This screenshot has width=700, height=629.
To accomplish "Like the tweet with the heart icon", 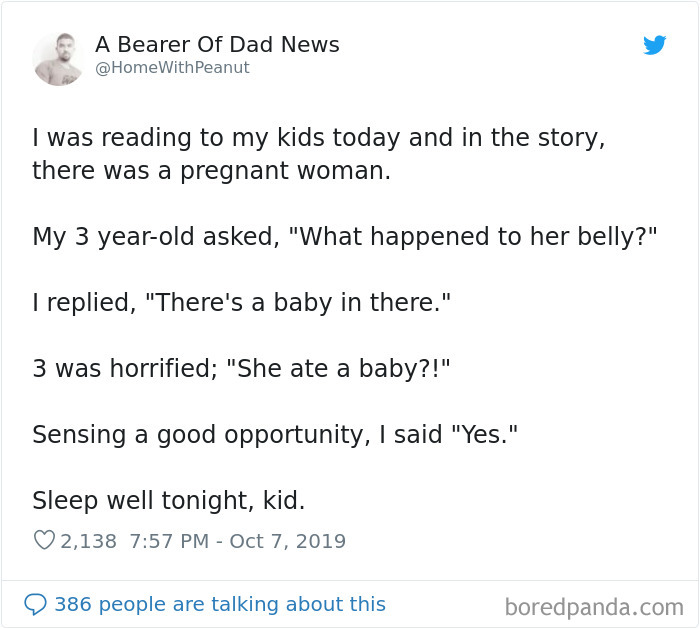I will click(44, 540).
